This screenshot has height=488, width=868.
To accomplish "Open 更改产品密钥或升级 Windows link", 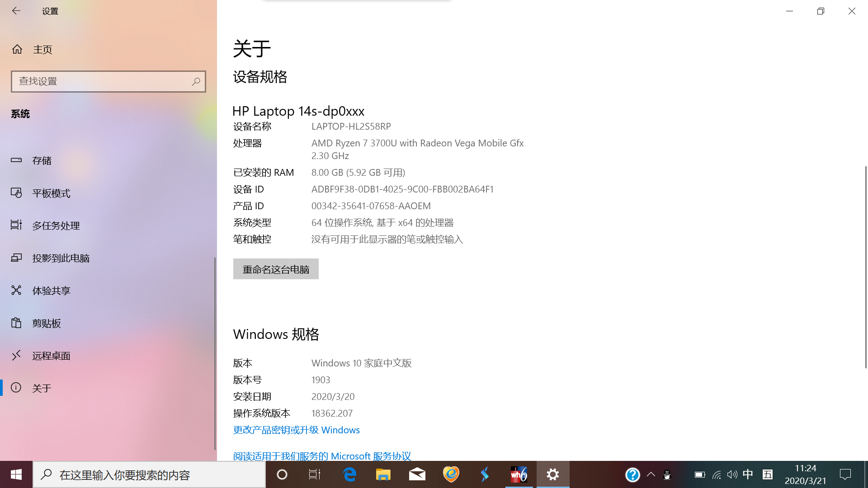I will pyautogui.click(x=297, y=430).
